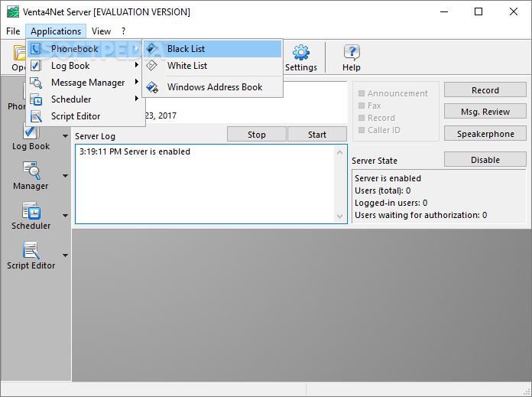Choose Windows Address Book menu entry
This screenshot has height=397, width=532.
click(212, 87)
